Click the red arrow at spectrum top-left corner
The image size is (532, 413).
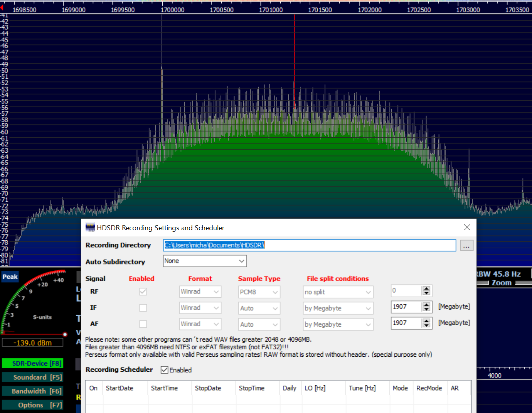[x=2, y=8]
